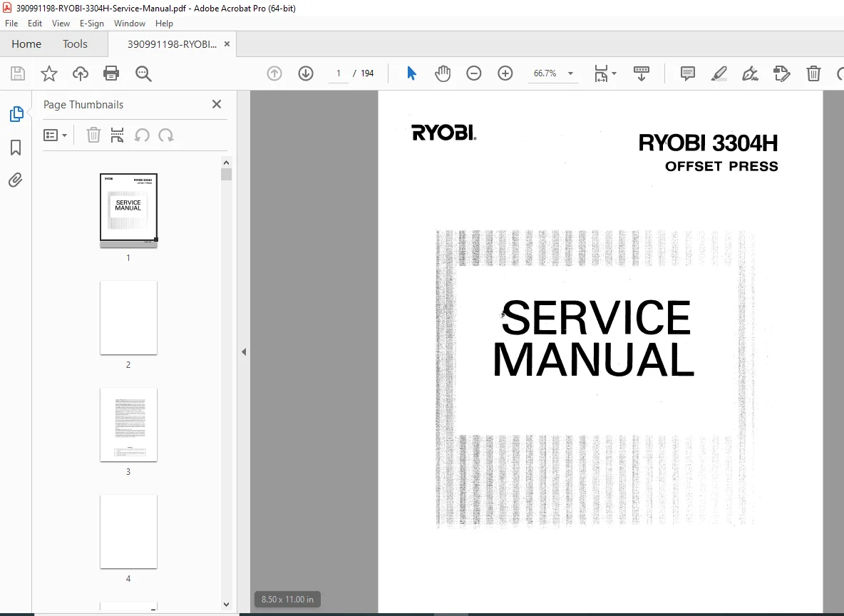Click the 8.50 x 11.00 in size label
Viewport: 844px width, 616px height.
(x=287, y=600)
